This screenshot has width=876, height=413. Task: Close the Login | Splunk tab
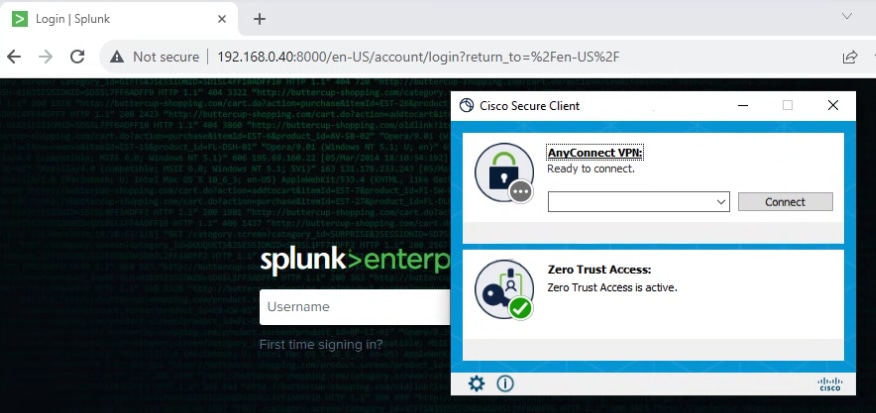click(222, 19)
